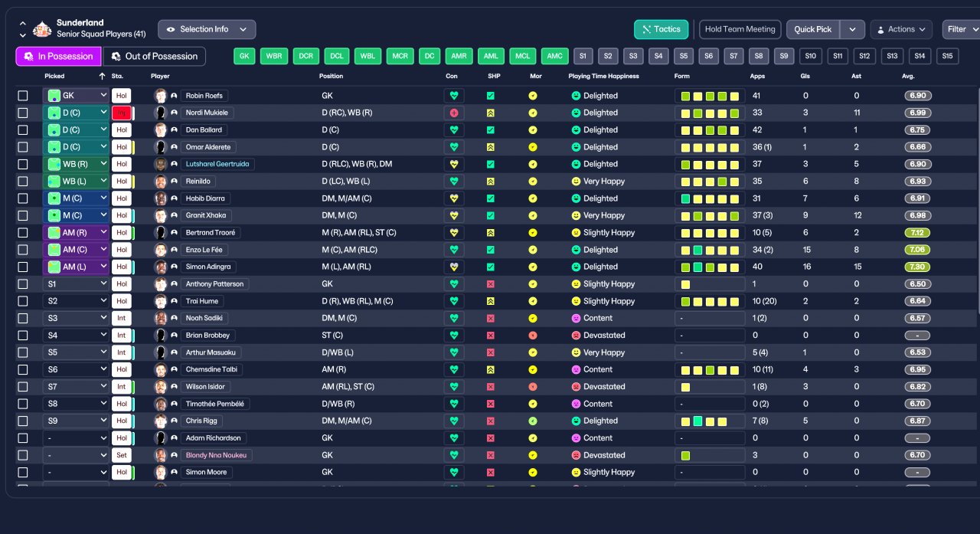Click Habib Diarra player portrait

coord(161,198)
